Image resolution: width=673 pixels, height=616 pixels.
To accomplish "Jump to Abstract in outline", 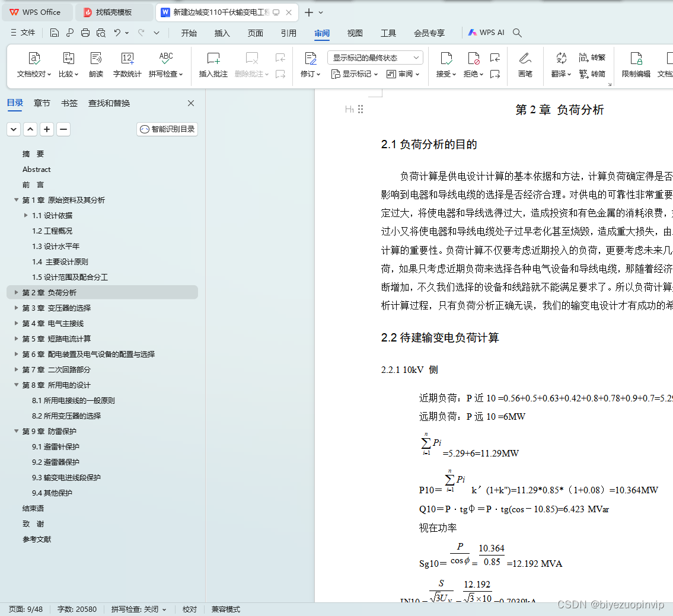I will pyautogui.click(x=37, y=169).
